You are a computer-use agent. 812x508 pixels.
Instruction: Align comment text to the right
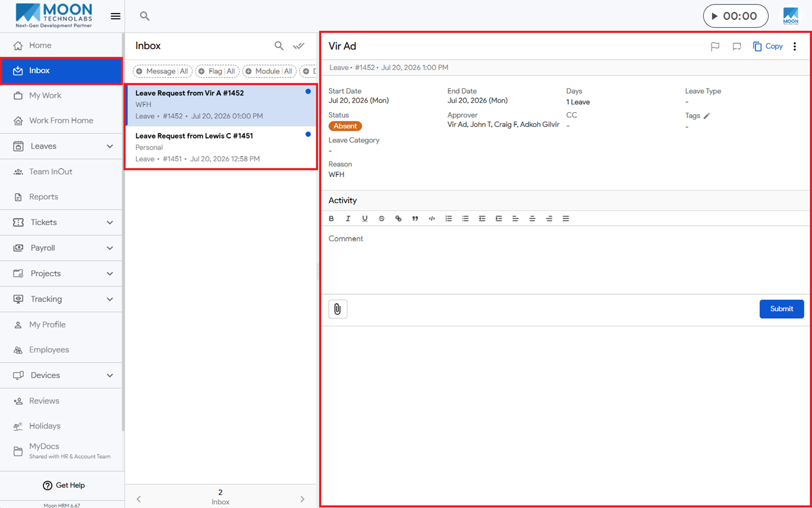pos(549,218)
